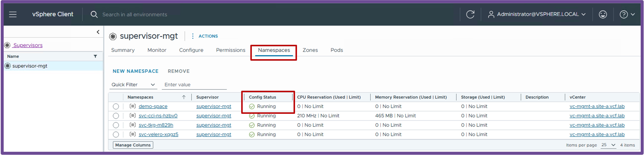Viewport: 644px width, 155px height.
Task: Select the svc-velero-xqgz5 row radio button
Action: click(x=116, y=134)
